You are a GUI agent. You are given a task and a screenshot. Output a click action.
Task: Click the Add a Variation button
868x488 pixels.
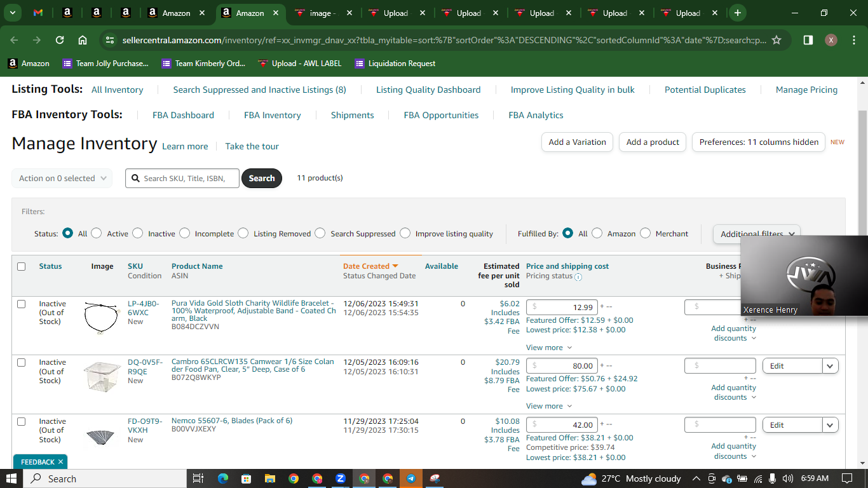(x=577, y=142)
